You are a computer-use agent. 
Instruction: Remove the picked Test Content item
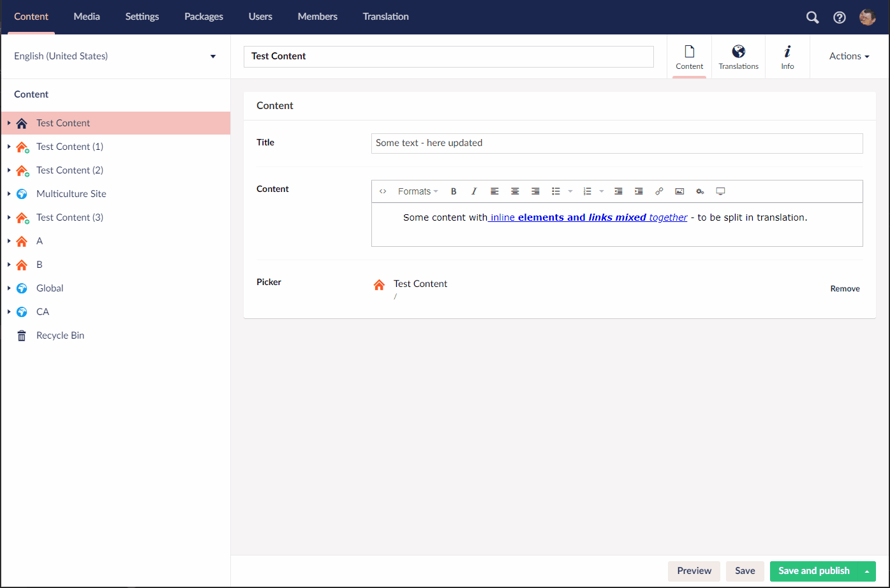845,289
